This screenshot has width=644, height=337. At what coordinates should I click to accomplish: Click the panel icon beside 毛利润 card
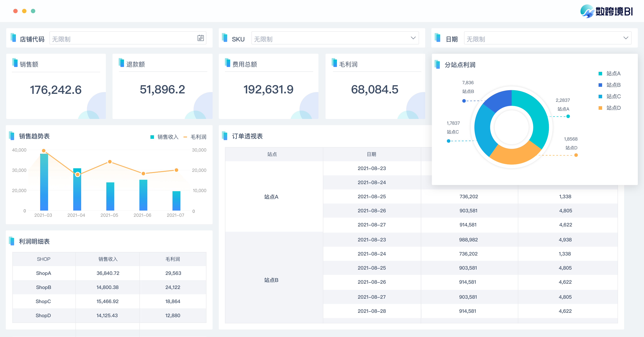(x=334, y=63)
